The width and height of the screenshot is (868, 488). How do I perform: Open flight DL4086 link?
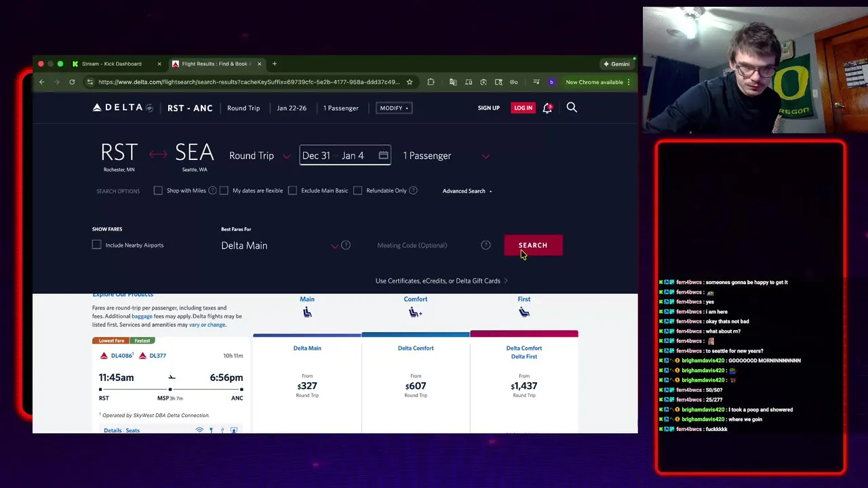[x=121, y=355]
